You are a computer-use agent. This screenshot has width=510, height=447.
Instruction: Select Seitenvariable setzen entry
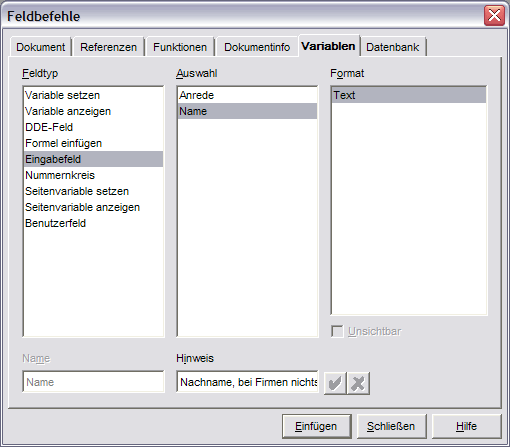(x=93, y=191)
